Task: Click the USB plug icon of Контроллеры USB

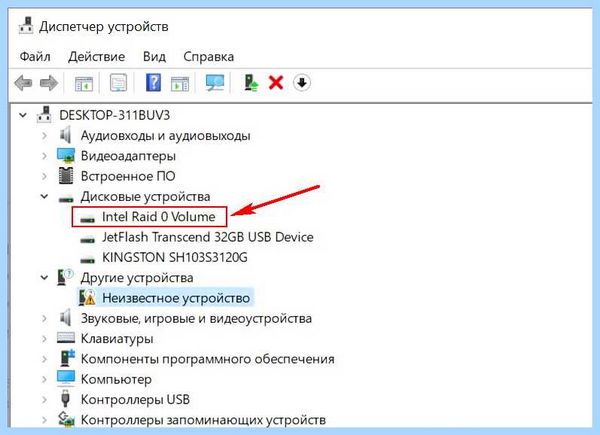Action: point(65,399)
